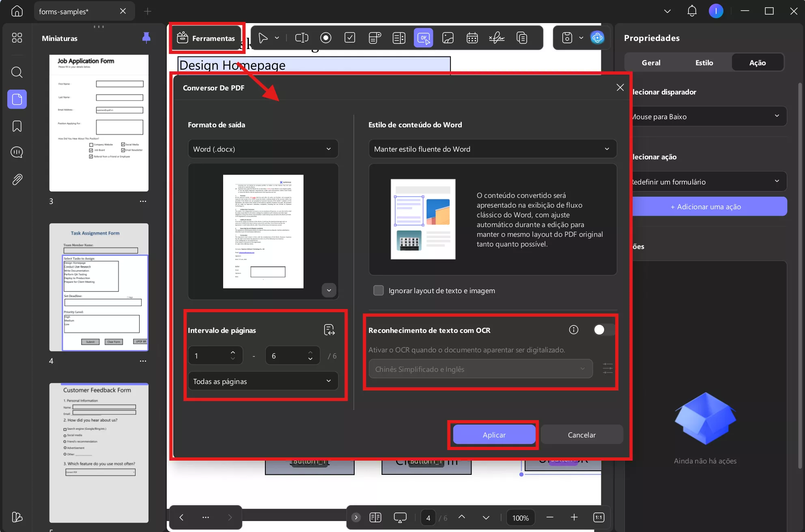Open the Mouse para Baixo trigger dropdown

pos(708,116)
